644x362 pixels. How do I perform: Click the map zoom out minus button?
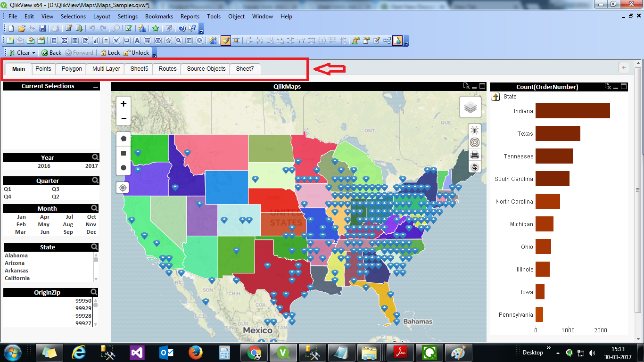[x=124, y=118]
